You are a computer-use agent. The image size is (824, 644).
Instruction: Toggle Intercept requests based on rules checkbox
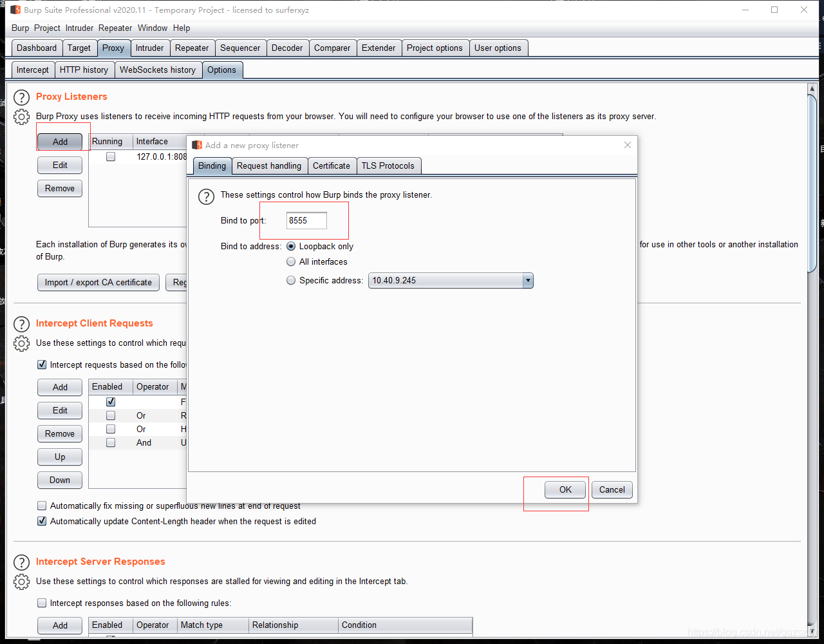point(42,365)
